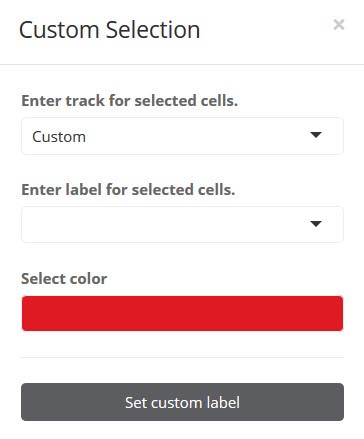Click the 'Enter track for selected cells' label
Image resolution: width=364 pixels, height=439 pixels.
pos(129,101)
